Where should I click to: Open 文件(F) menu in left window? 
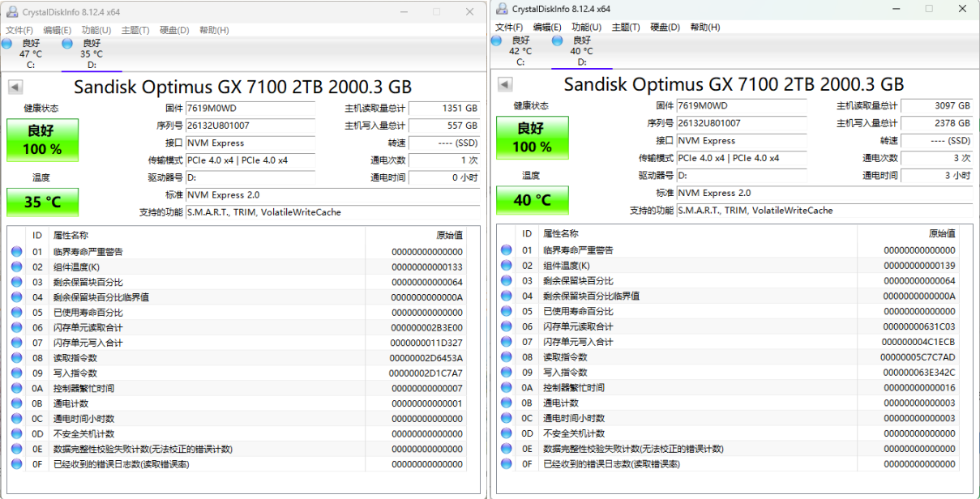point(19,30)
